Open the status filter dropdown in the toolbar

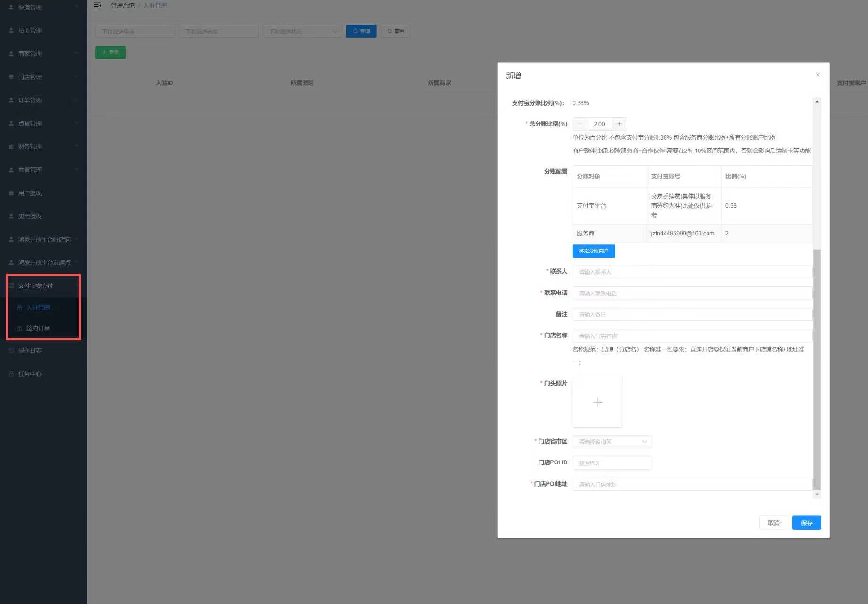(x=303, y=31)
